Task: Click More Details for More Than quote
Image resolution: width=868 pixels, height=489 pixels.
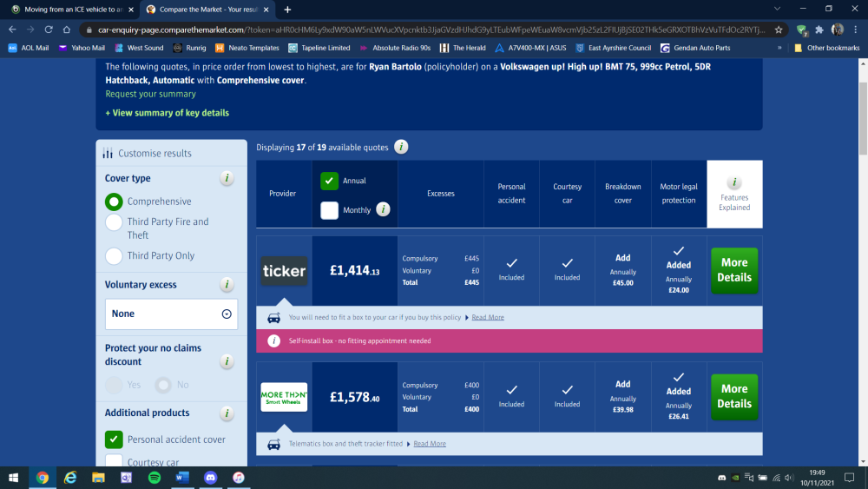Action: (x=734, y=397)
